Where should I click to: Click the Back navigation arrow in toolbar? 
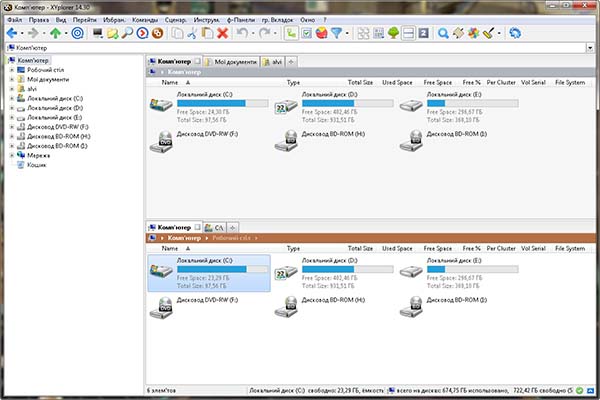pos(10,33)
